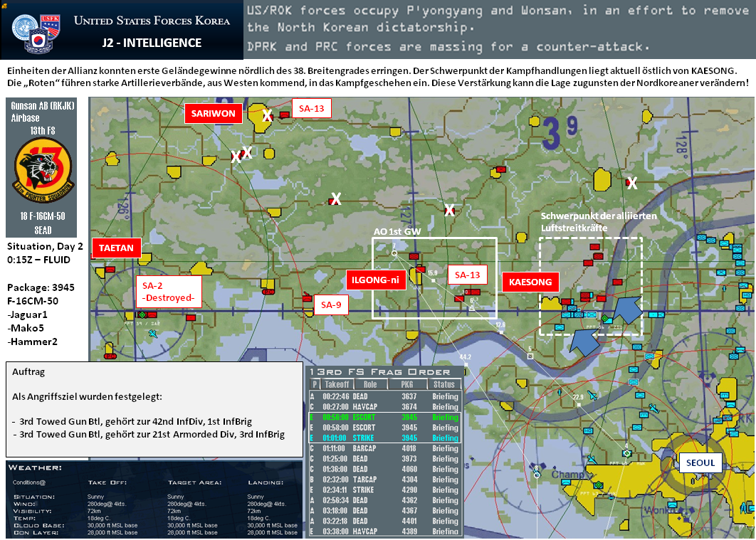Viewport: 756px width, 540px height.
Task: Select the 01:25:00 DEAD 3973 row
Action: (384, 459)
